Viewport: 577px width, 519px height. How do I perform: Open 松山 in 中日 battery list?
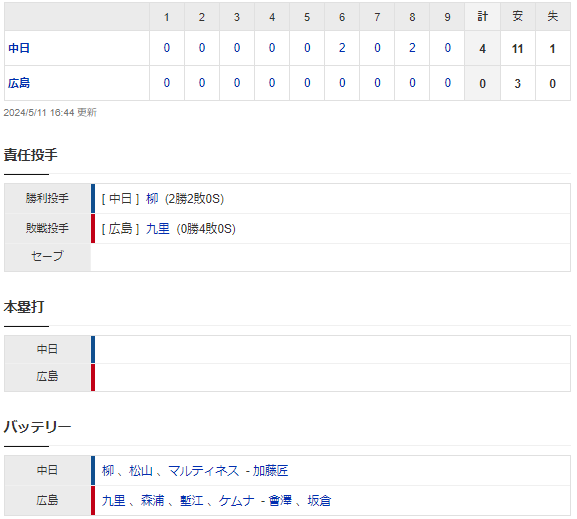point(141,470)
